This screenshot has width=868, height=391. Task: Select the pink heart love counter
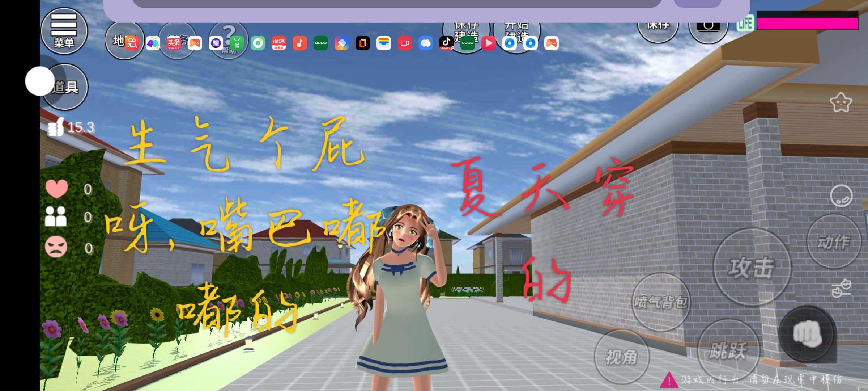(56, 189)
